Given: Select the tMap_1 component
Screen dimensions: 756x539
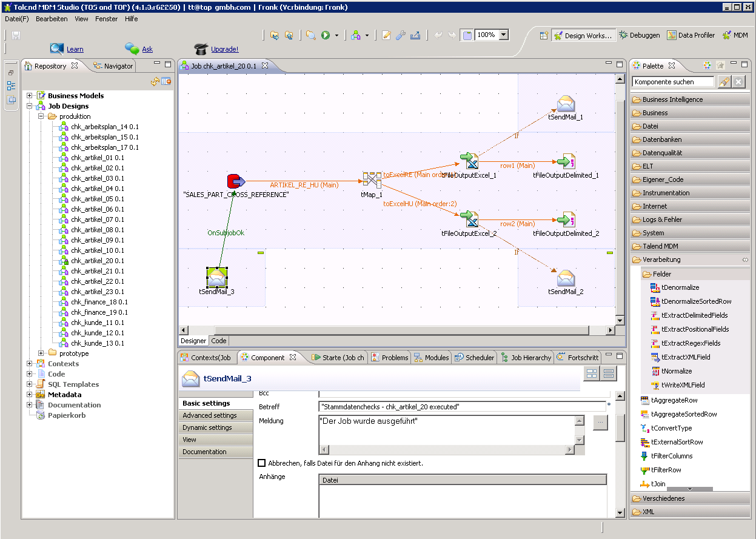Looking at the screenshot, I should coord(372,180).
